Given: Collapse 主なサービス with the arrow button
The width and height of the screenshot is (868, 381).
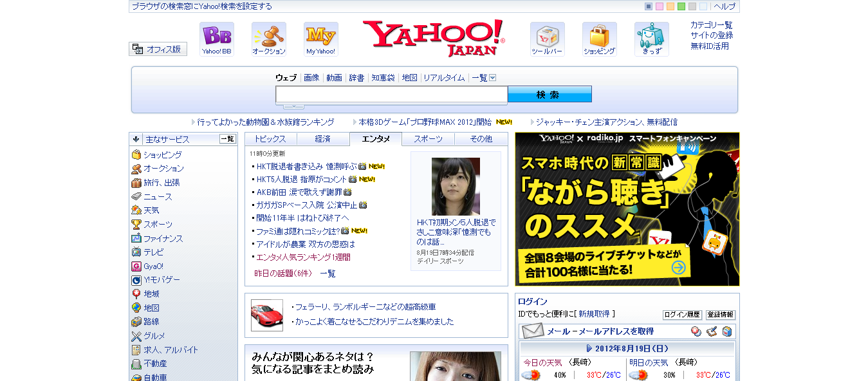Looking at the screenshot, I should coord(136,139).
